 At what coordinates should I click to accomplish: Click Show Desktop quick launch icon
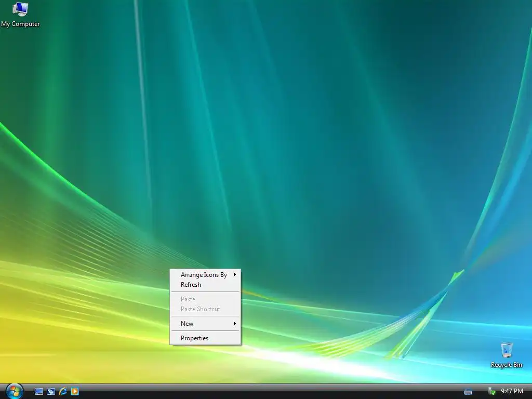coord(39,392)
